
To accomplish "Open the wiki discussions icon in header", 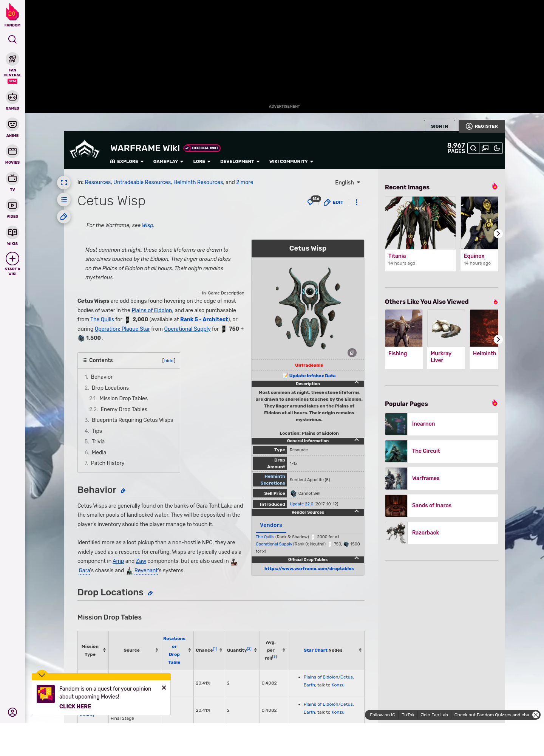I will [x=485, y=148].
